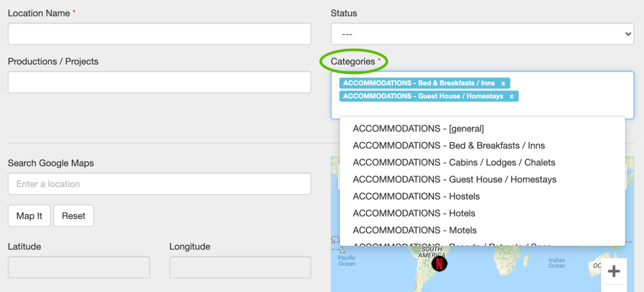Zoom in on the map
Viewport: 644px width, 292px height.
614,271
